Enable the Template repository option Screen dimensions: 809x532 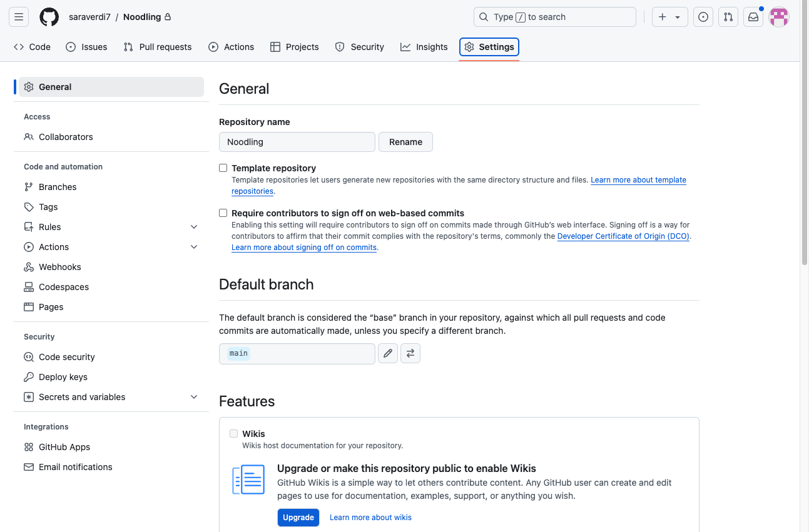(x=223, y=168)
